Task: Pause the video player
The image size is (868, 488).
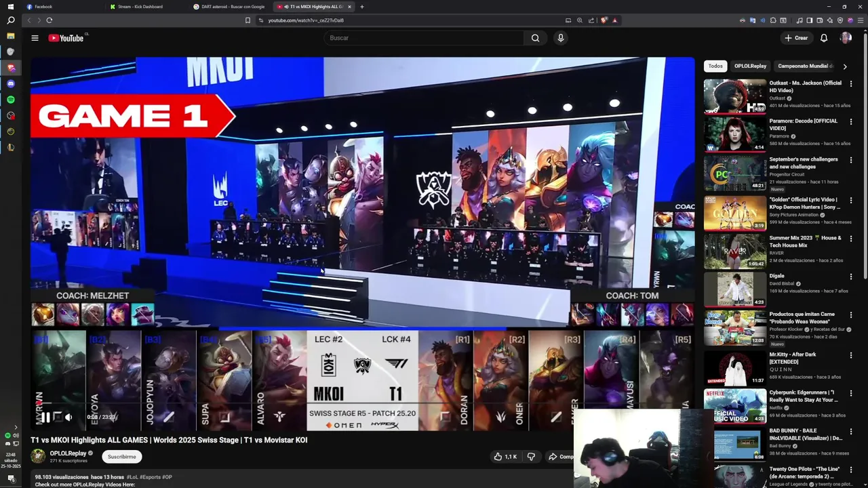Action: point(45,418)
